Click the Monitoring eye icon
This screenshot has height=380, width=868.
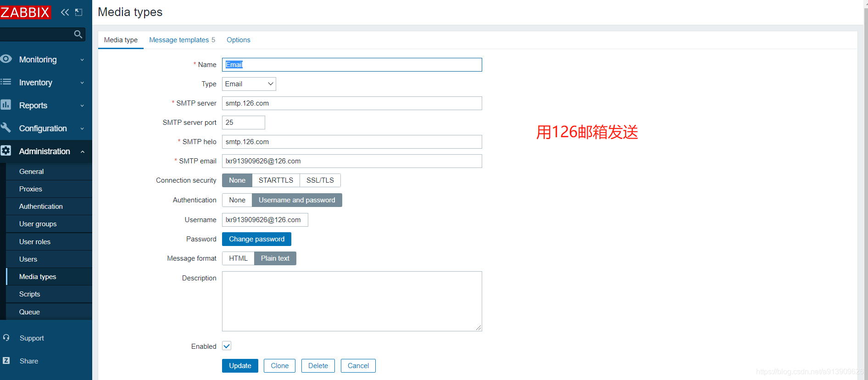(6, 59)
